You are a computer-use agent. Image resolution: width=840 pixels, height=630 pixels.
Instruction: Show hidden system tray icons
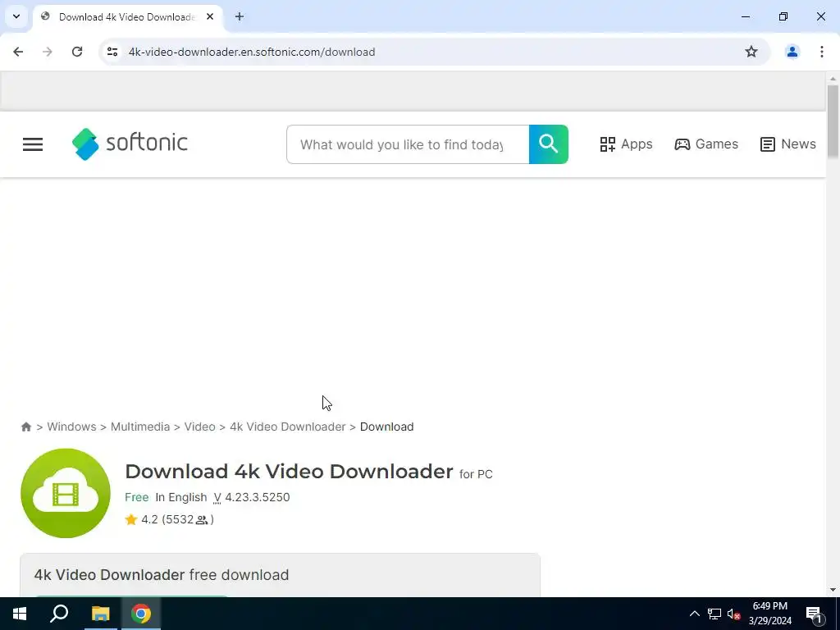click(694, 614)
